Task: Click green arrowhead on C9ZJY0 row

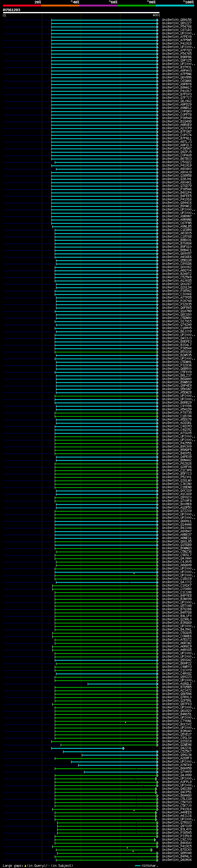Action: coord(155,840)
